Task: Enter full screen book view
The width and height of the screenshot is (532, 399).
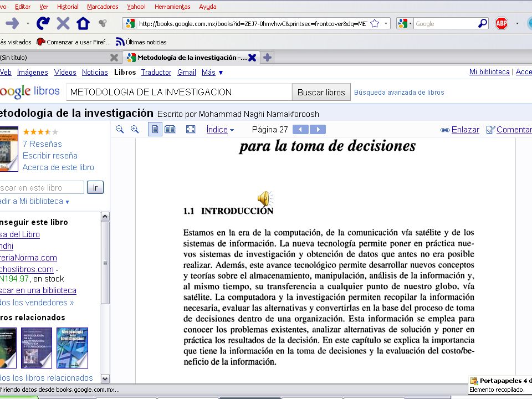Action: [191, 129]
